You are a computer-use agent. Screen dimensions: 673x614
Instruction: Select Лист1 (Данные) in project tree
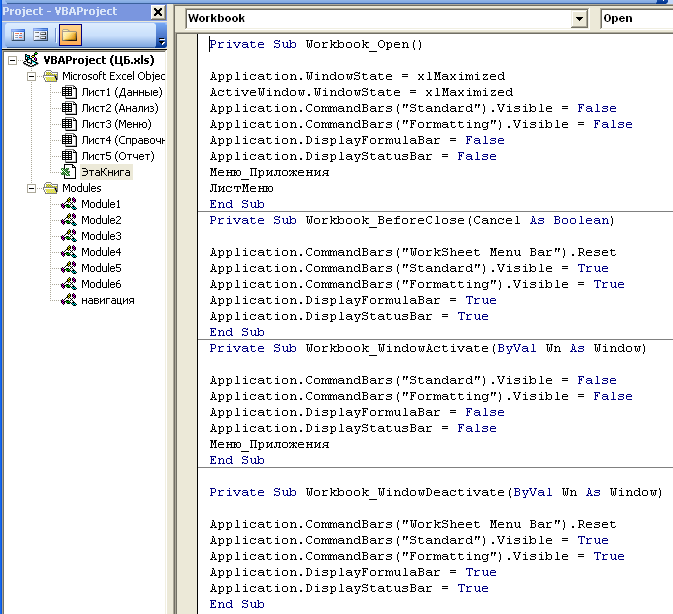pyautogui.click(x=122, y=92)
